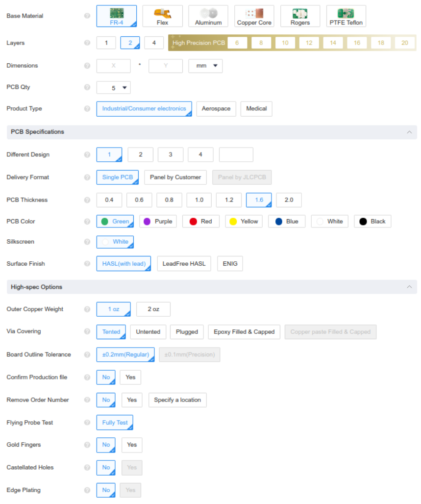The image size is (421, 504).
Task: Open the mm units dropdown
Action: pos(205,66)
